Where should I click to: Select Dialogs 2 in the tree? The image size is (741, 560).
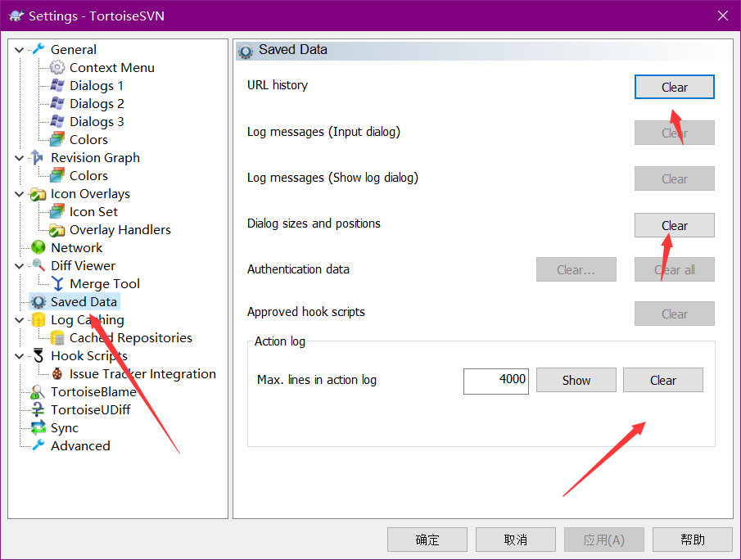point(97,103)
